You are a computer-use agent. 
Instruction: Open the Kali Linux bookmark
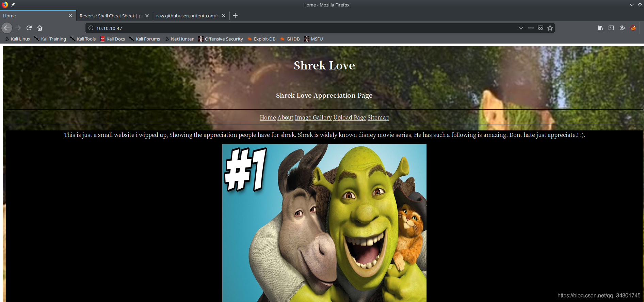(x=18, y=39)
